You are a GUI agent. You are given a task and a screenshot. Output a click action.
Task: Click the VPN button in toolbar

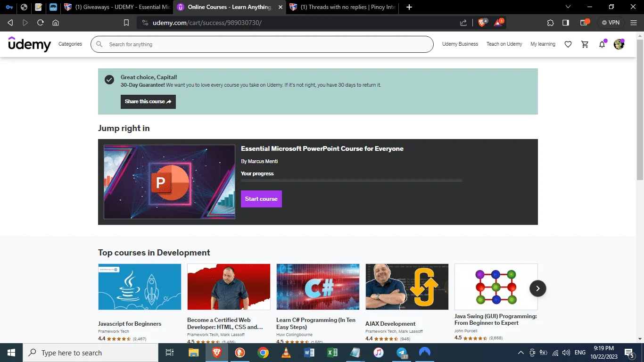(x=611, y=23)
